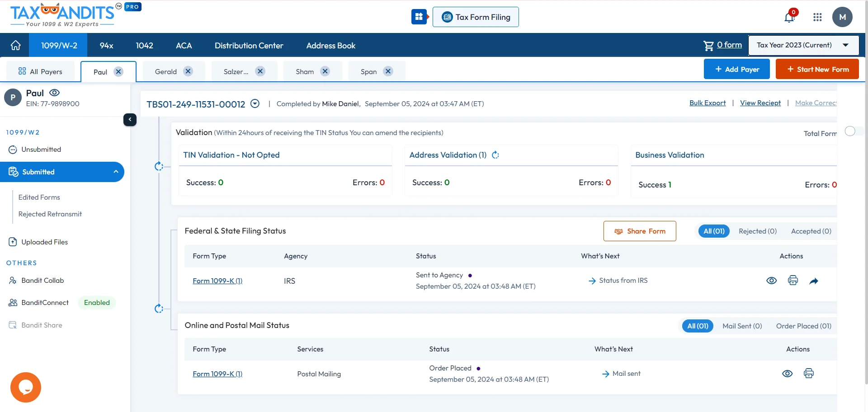Close the Span payer tab
Viewport: 868px width, 412px height.
(x=388, y=71)
